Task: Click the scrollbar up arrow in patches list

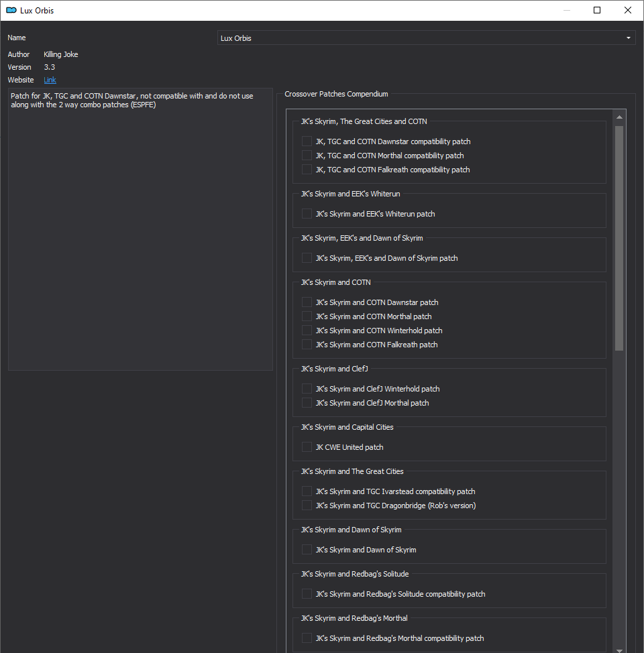Action: click(619, 117)
